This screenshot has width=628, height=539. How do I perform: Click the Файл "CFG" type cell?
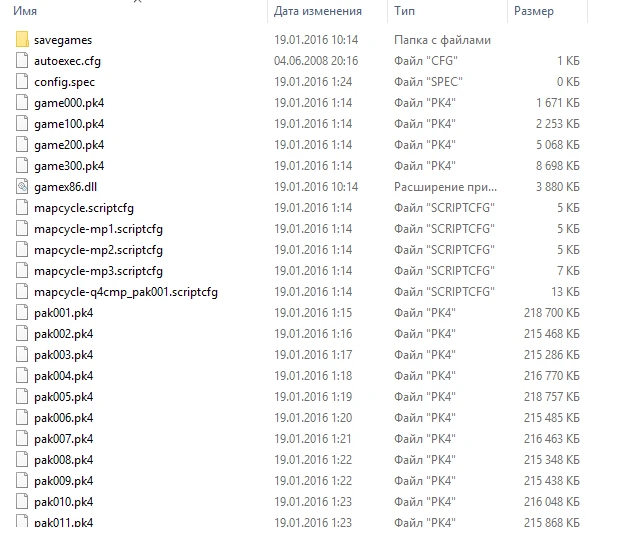(426, 61)
